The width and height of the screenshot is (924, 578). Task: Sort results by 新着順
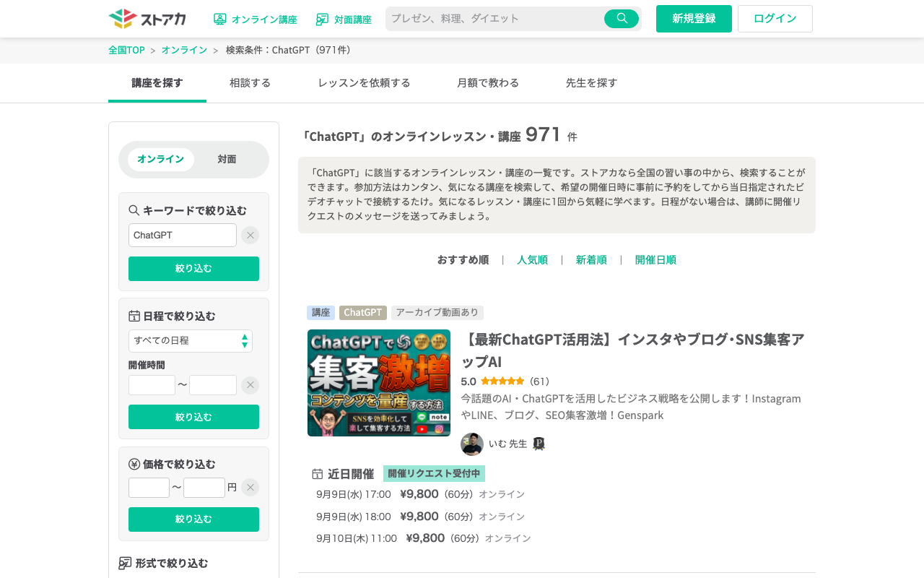591,260
